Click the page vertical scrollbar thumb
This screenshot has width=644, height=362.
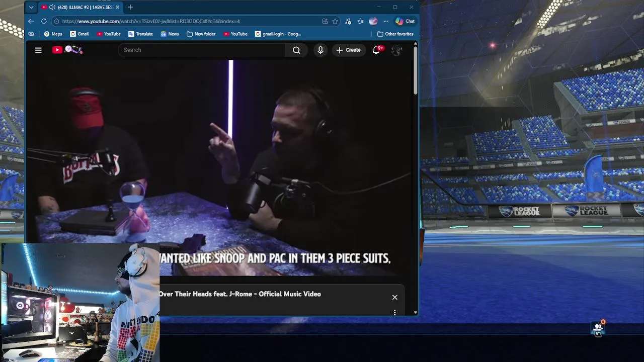pos(416,70)
